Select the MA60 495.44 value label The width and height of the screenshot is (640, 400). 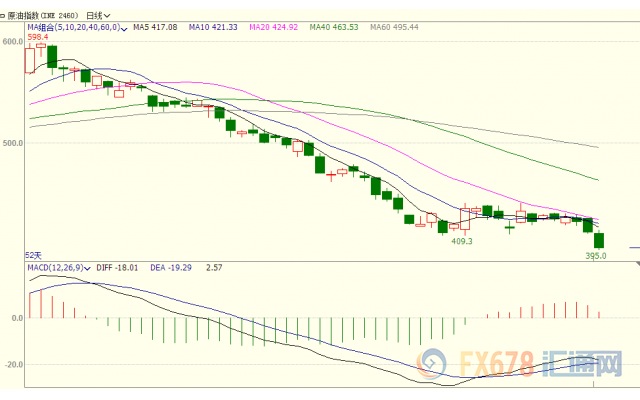[394, 27]
